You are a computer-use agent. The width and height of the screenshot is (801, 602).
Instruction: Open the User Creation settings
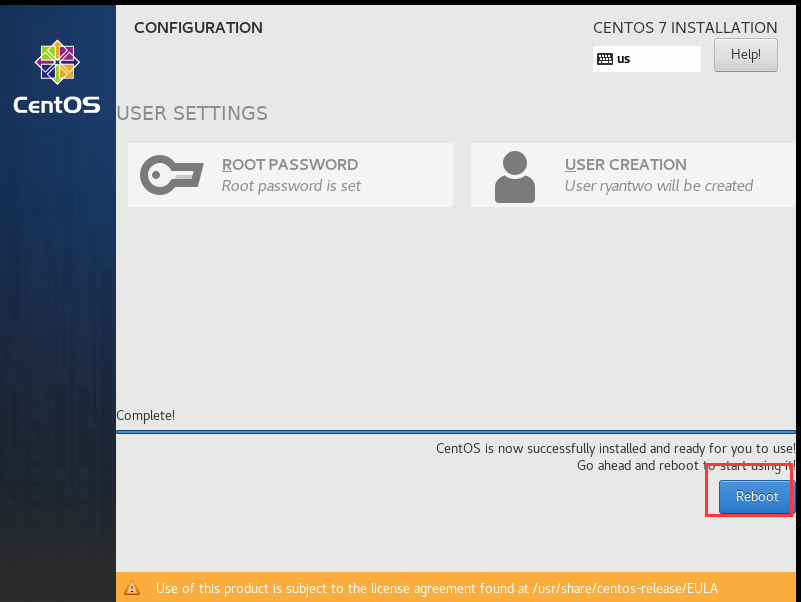(633, 175)
